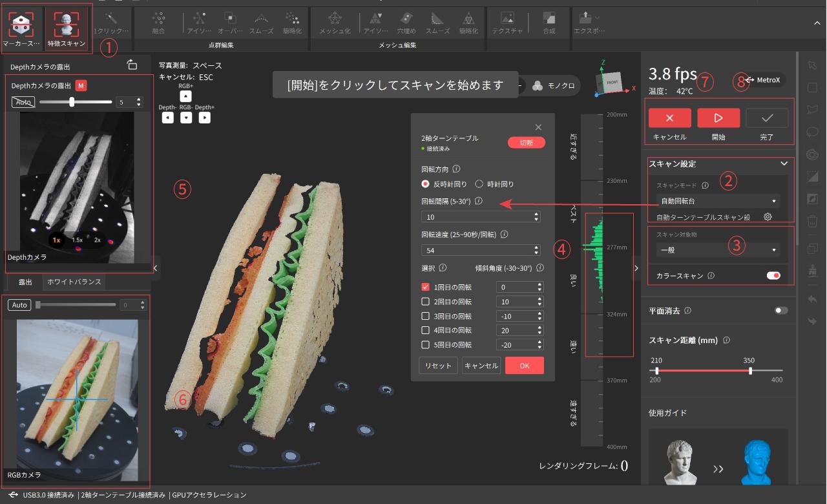
Task: Open the スキャン対象物 dropdown 一般
Action: pyautogui.click(x=718, y=249)
